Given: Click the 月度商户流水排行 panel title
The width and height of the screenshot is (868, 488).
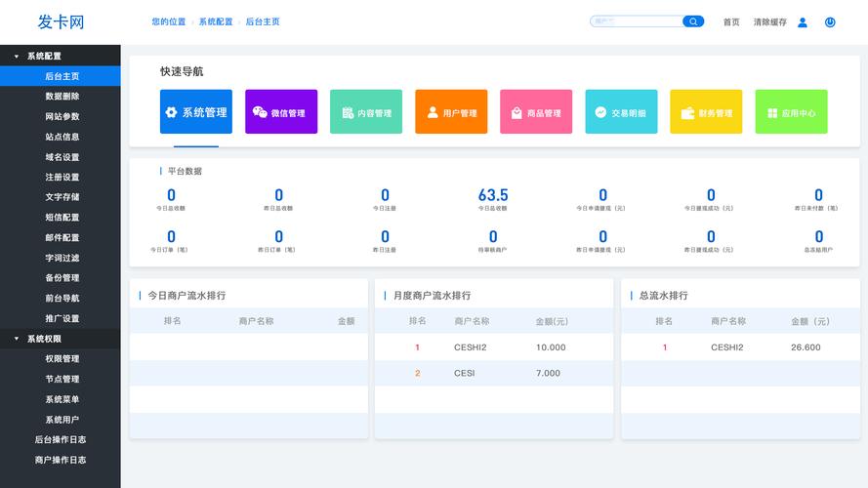Looking at the screenshot, I should pos(432,296).
